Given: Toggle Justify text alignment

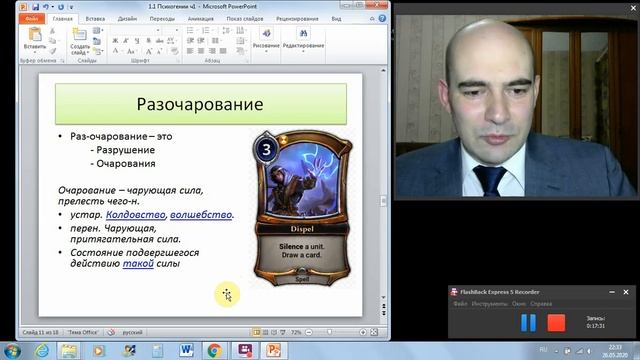Looking at the screenshot, I should click(223, 51).
